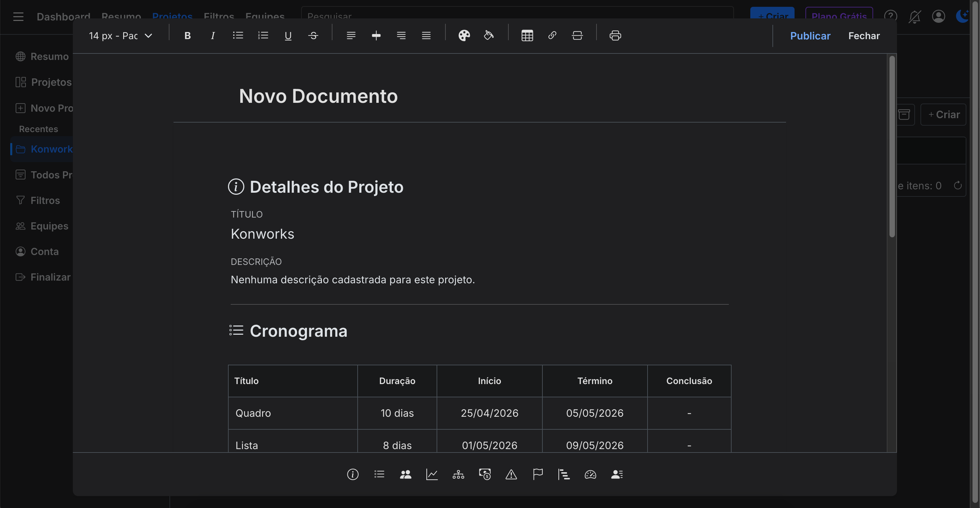Print the document
The width and height of the screenshot is (980, 508).
pos(615,36)
